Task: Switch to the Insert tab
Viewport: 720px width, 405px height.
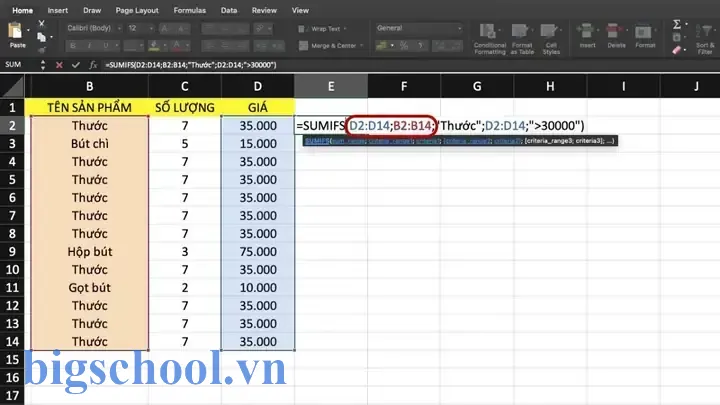Action: [x=58, y=10]
